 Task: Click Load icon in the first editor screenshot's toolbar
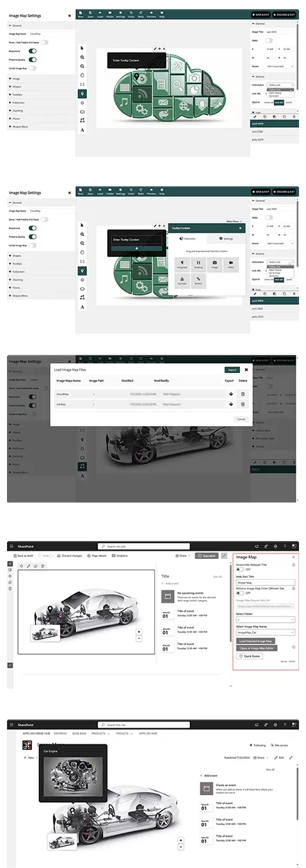100,14
